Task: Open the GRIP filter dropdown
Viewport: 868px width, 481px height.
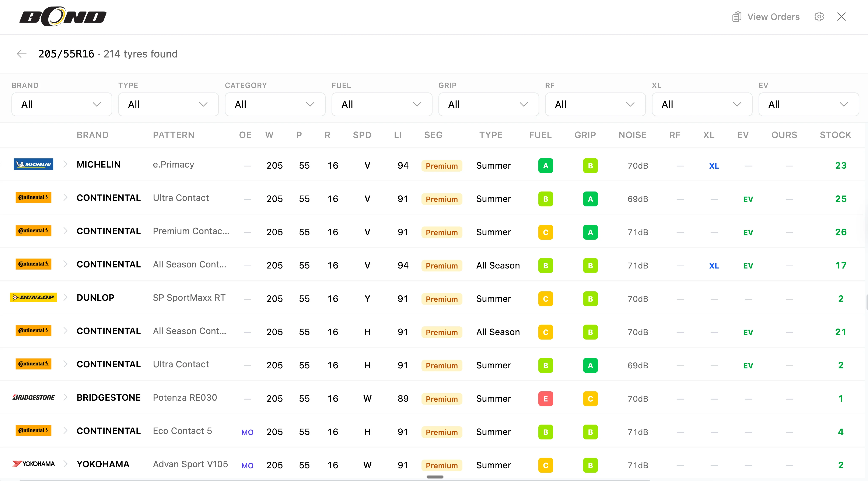Action: pos(489,104)
